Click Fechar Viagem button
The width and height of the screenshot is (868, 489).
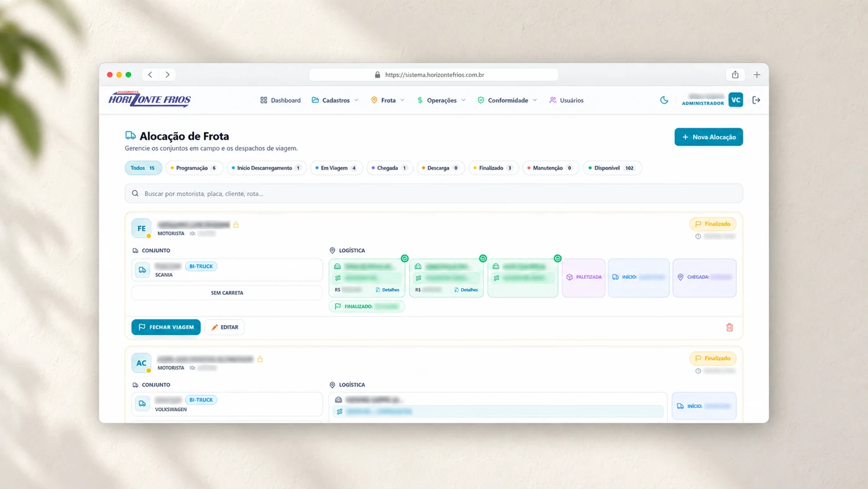(166, 327)
